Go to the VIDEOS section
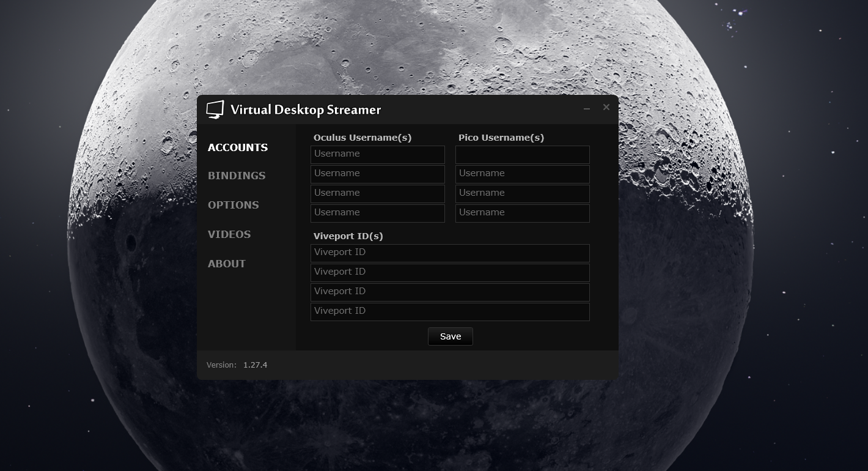The image size is (868, 471). click(x=229, y=234)
